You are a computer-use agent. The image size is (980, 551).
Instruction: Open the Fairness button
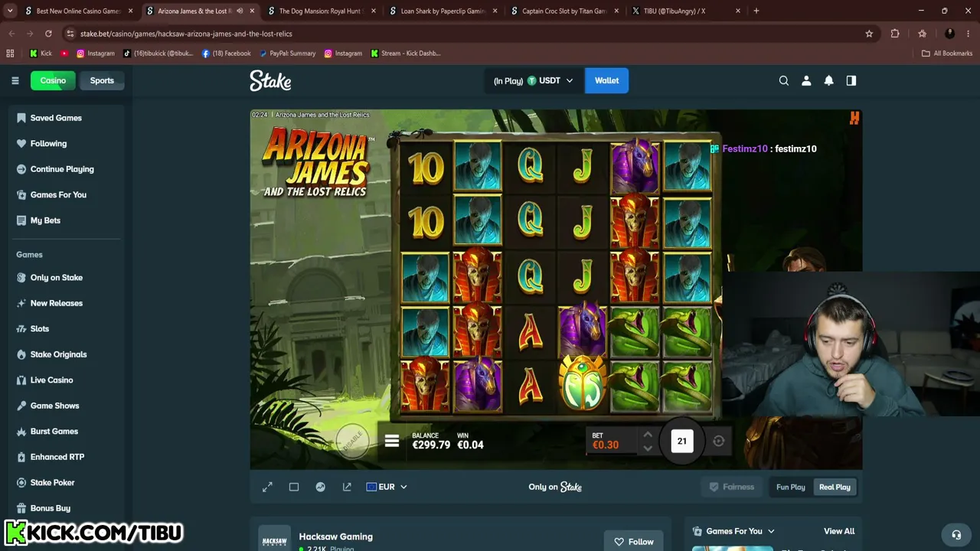(732, 487)
